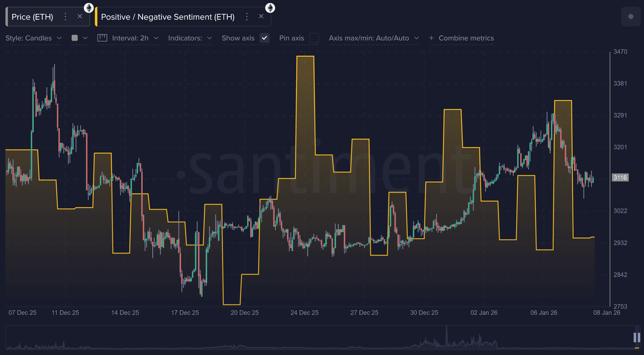Close the Positive / Negative Sentiment (ETH) metric

(x=261, y=16)
